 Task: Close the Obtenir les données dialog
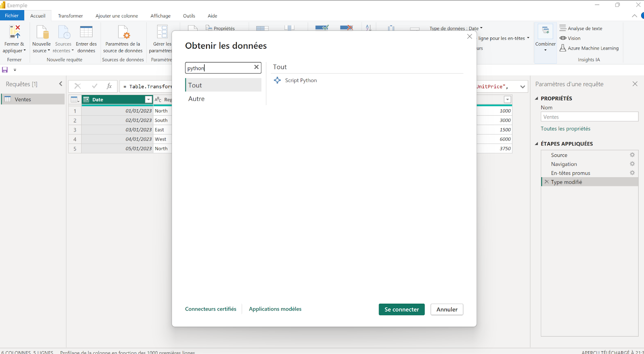(469, 36)
